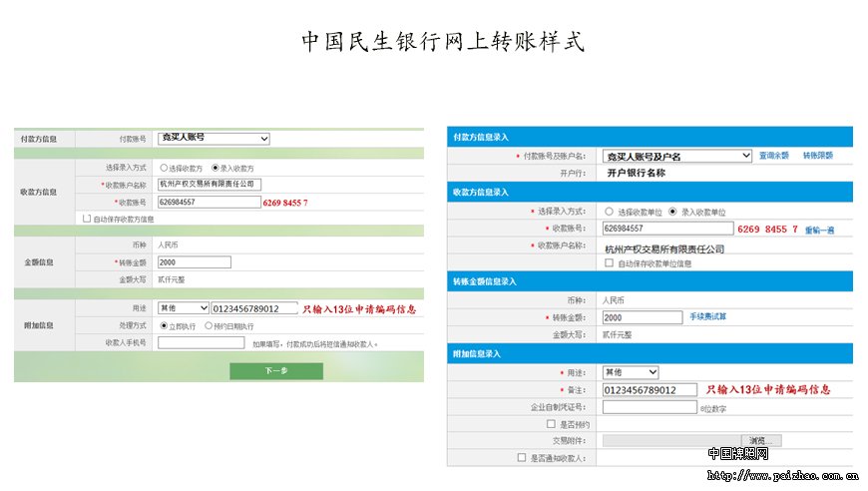Click '转账金额信息录入' section header
The image size is (868, 491).
coord(650,281)
